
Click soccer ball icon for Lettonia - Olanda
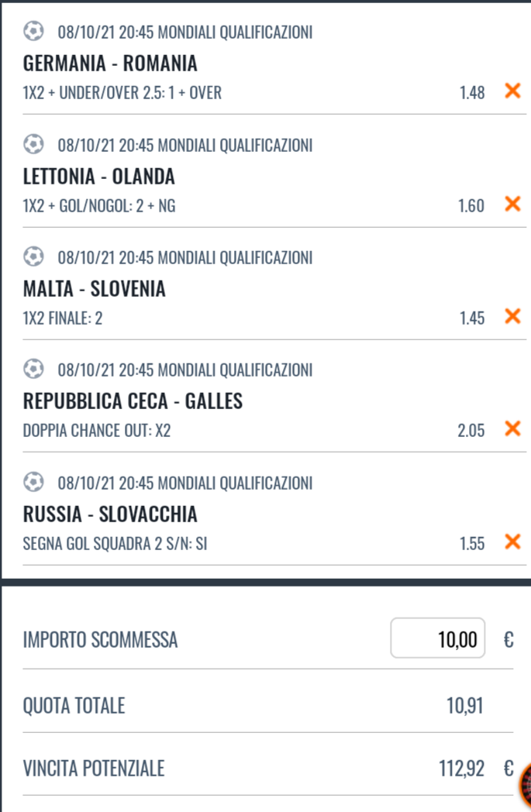33,144
